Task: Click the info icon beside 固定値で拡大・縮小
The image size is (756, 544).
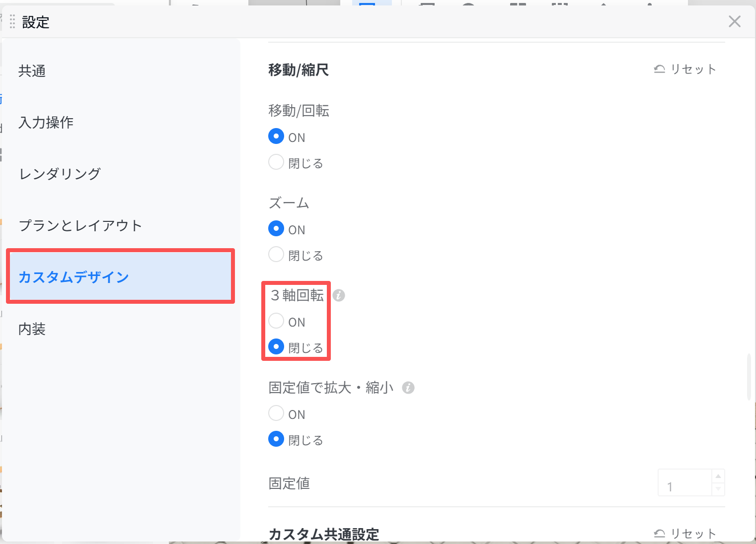Action: (408, 388)
